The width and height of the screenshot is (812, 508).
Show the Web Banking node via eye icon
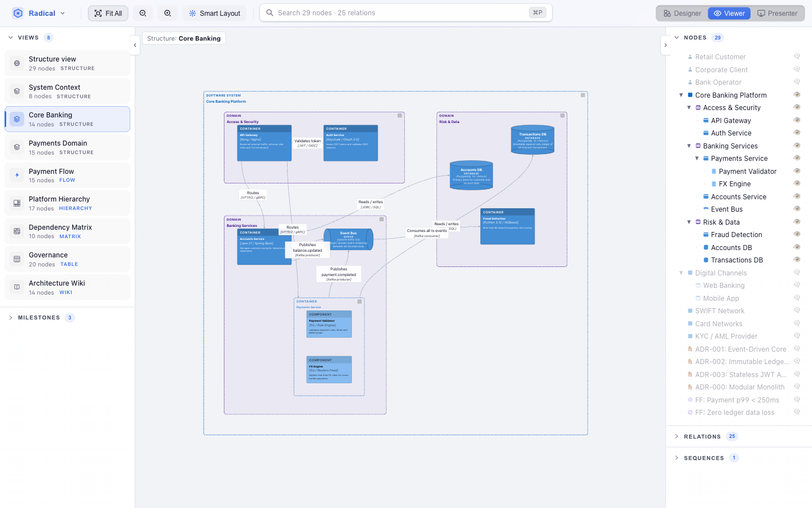pos(797,285)
